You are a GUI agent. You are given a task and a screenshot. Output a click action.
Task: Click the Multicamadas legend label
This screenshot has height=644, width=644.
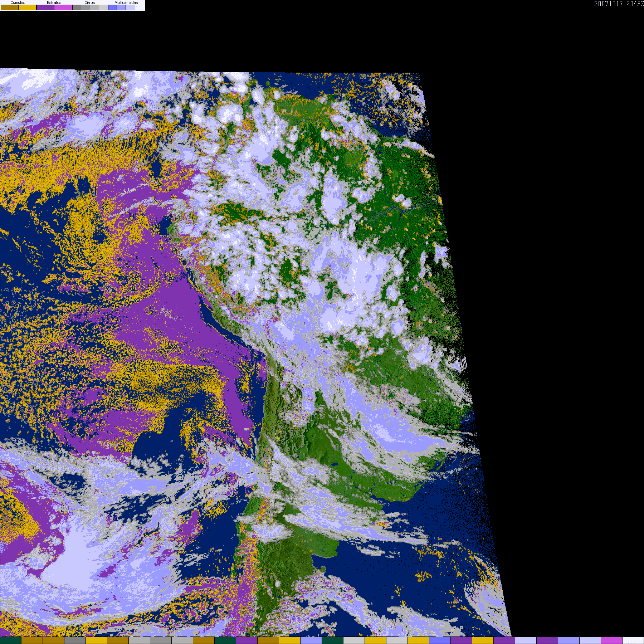(126, 3)
